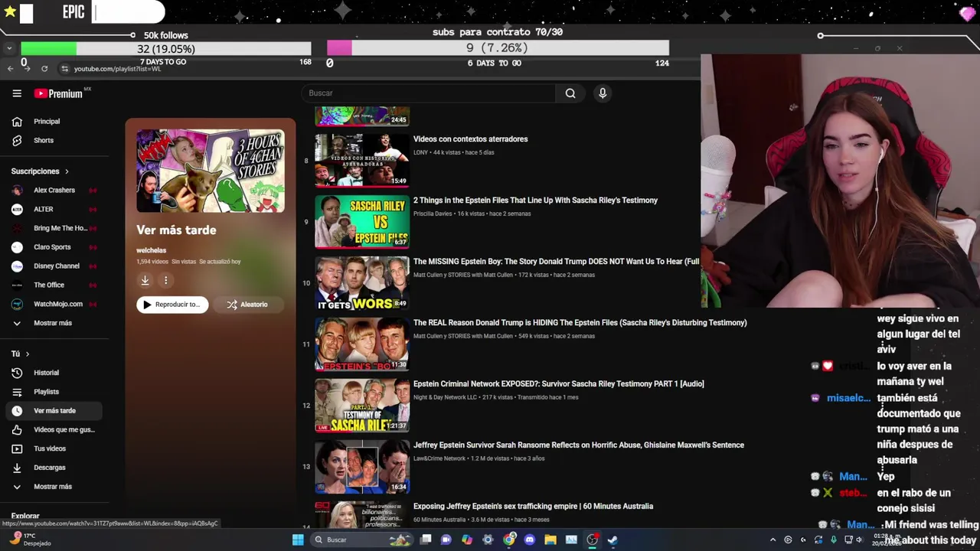
Task: Click WatchMojo.com channel avatar icon
Action: (17, 304)
